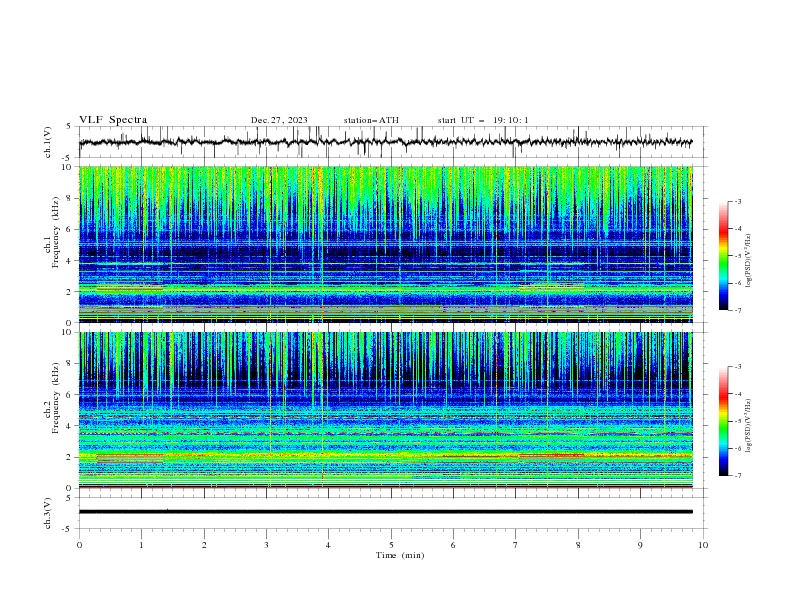
Task: Click the "station=ATH" label
Action: coord(371,120)
